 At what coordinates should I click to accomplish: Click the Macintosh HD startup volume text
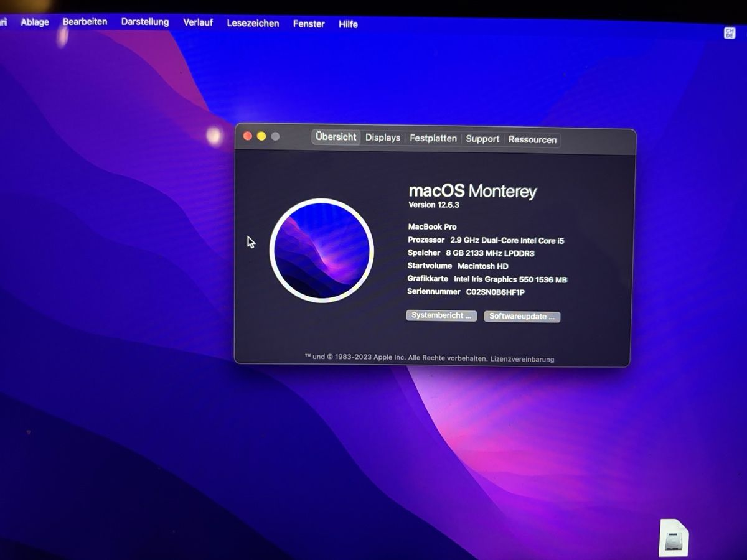pos(483,266)
